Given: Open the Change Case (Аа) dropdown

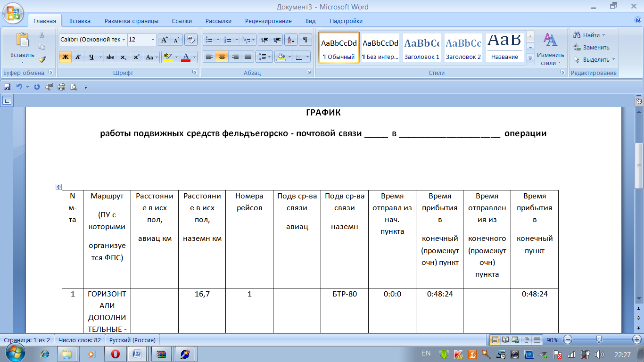Looking at the screenshot, I should click(x=151, y=57).
